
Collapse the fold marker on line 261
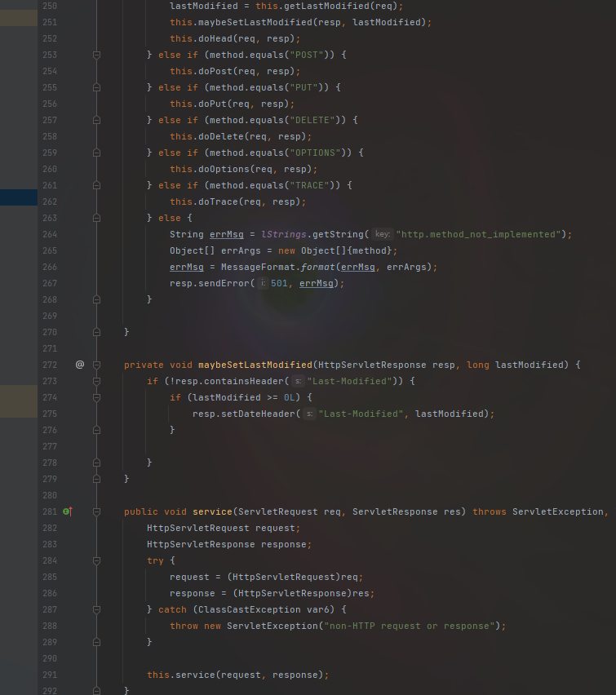[96, 185]
